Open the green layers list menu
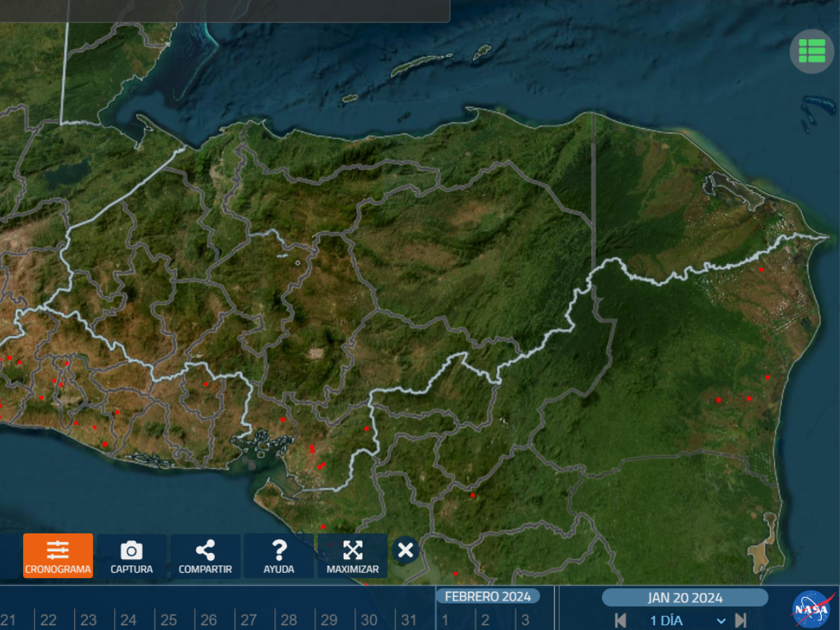The image size is (840, 630). pos(811,51)
